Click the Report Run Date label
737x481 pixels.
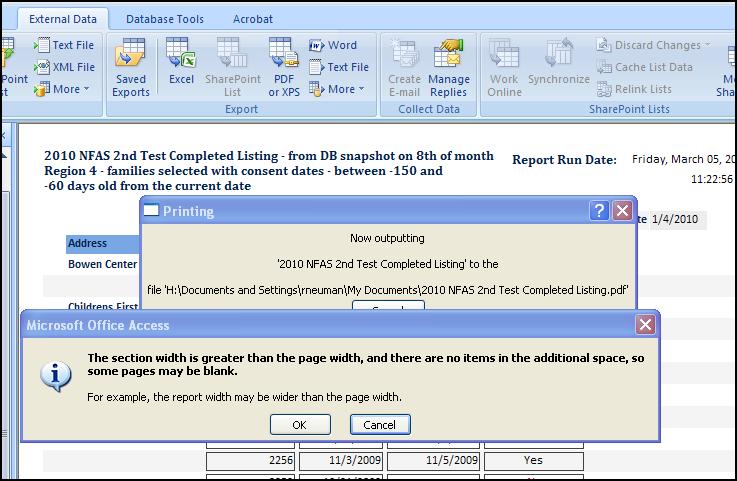[x=565, y=160]
